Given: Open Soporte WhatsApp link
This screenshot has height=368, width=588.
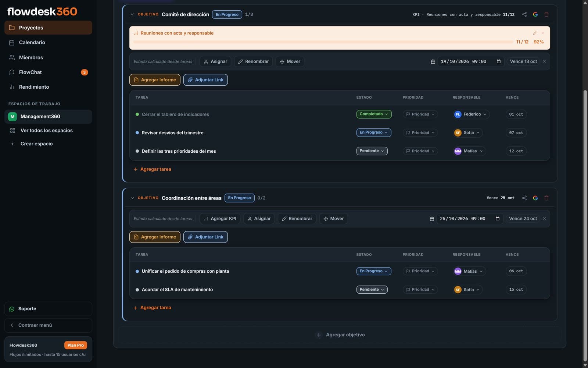Looking at the screenshot, I should pos(48,309).
